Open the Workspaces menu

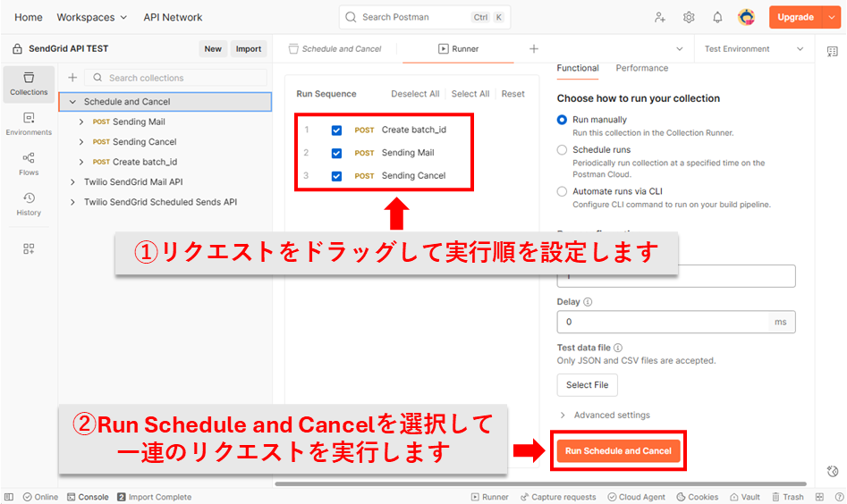click(x=92, y=17)
